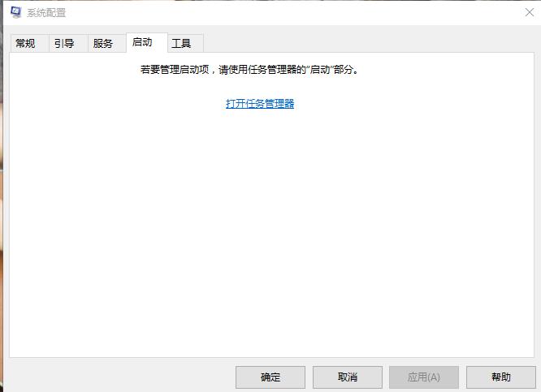
Task: Click the 系统配置 window icon in title bar
Action: [15, 12]
